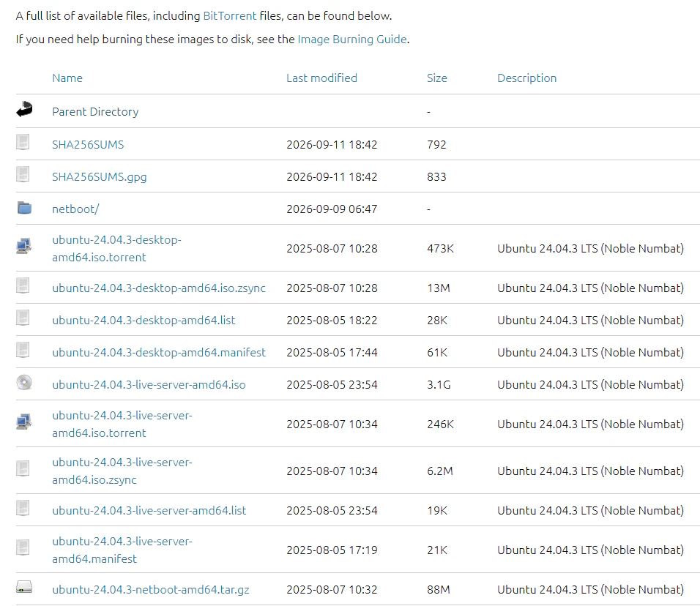Click the 2025-08-07 10:32 date
Screen dimensions: 700x606
coord(332,589)
